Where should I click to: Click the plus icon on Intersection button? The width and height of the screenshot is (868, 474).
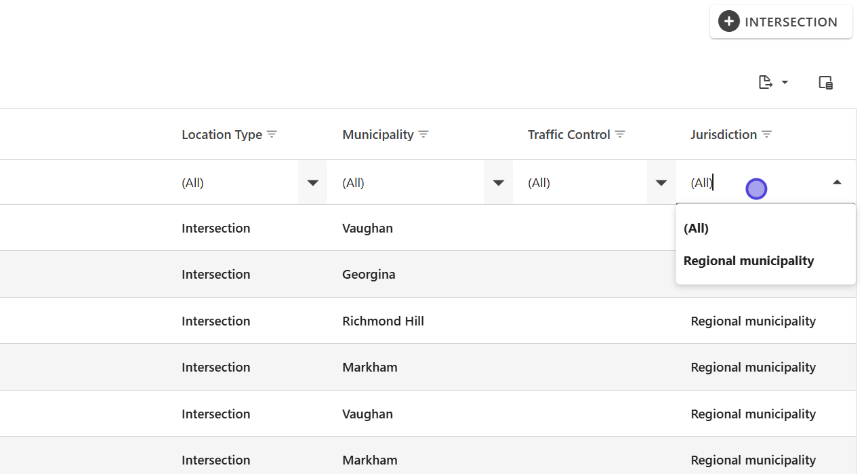pos(729,22)
